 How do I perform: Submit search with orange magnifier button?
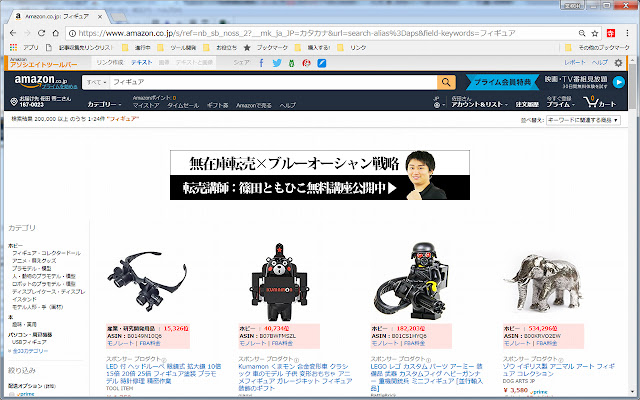(x=446, y=82)
